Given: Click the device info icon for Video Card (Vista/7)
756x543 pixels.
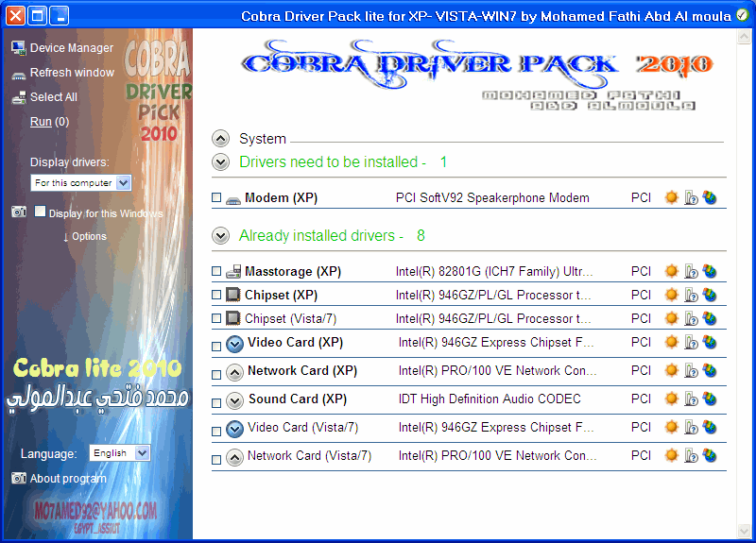Looking at the screenshot, I should 691,428.
